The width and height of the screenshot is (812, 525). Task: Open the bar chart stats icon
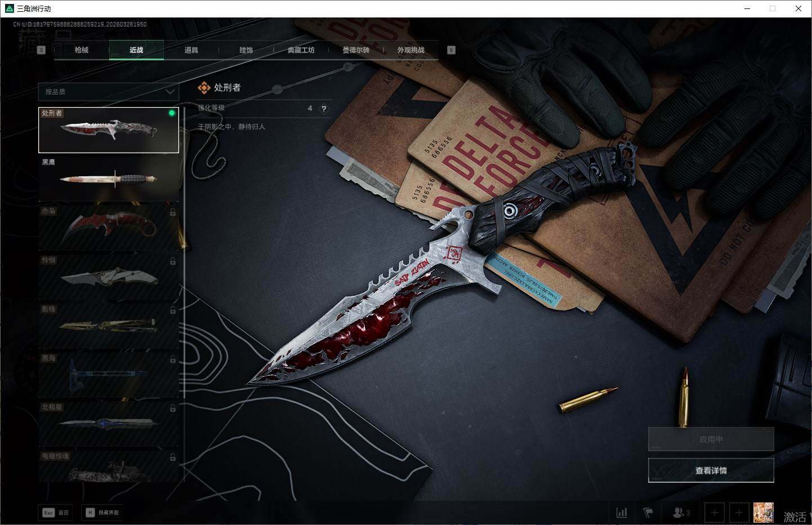[x=622, y=513]
